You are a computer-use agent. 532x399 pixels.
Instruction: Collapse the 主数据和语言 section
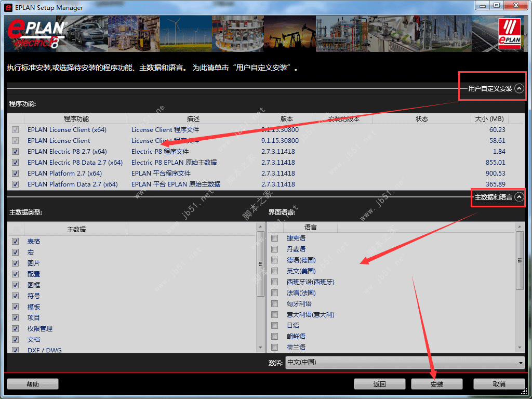(519, 197)
